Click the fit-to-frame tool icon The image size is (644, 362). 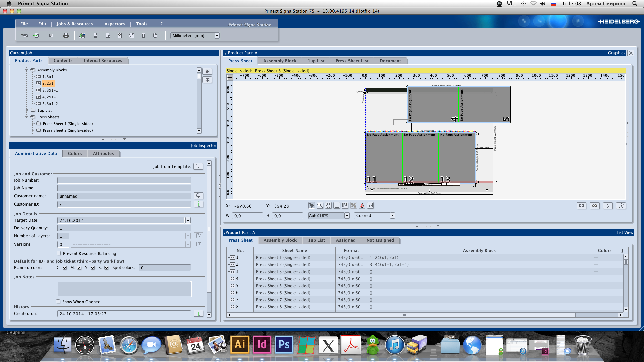coord(337,205)
